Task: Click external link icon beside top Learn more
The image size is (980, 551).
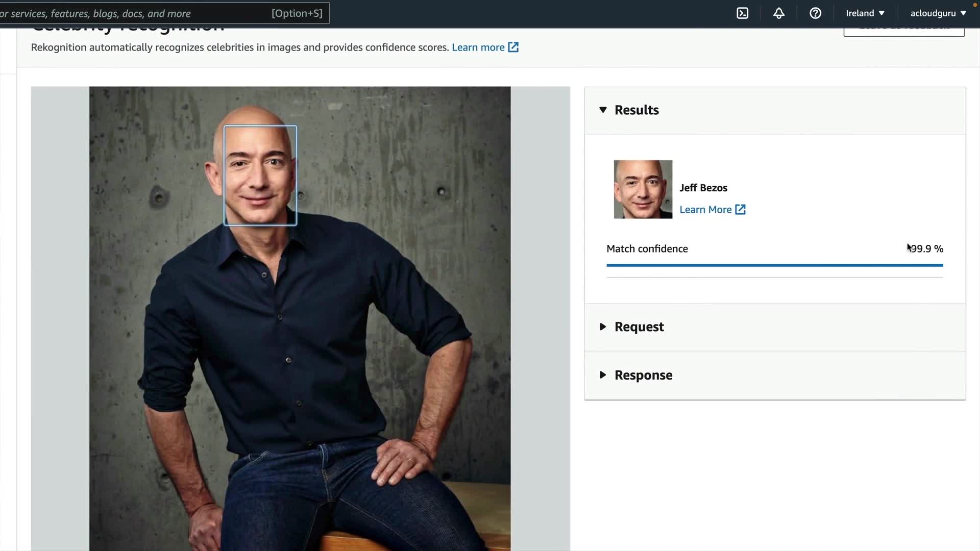Action: pyautogui.click(x=513, y=47)
